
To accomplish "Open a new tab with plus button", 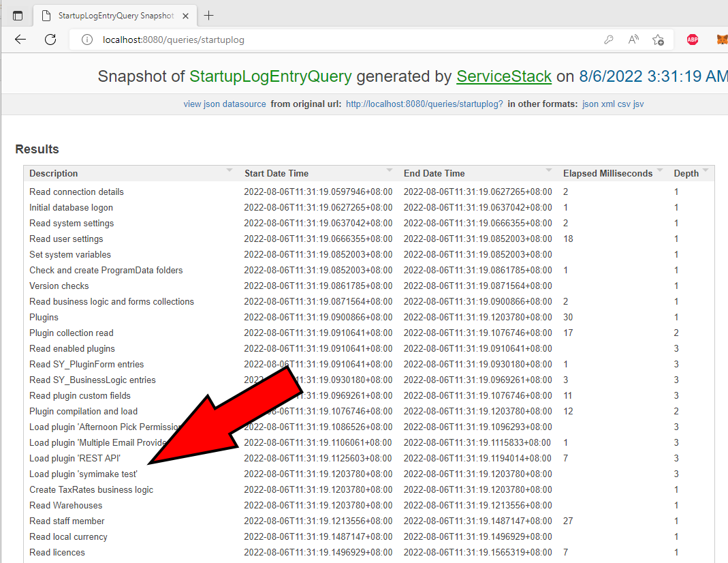I will [x=209, y=15].
